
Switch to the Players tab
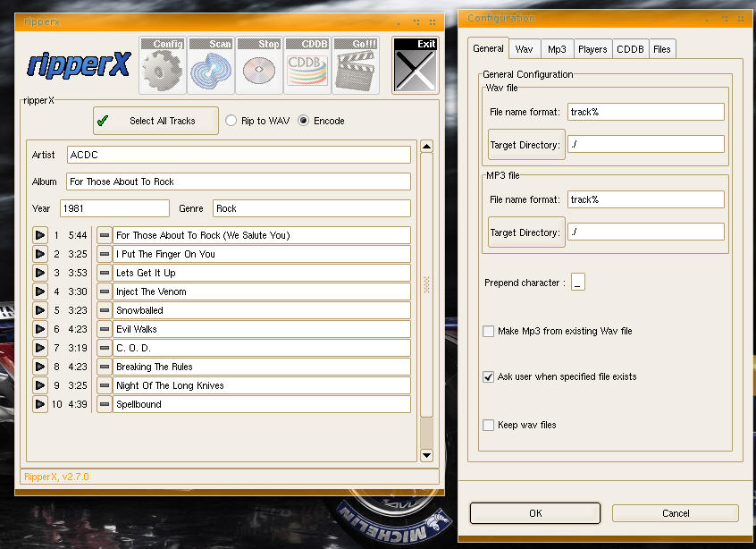pos(592,49)
